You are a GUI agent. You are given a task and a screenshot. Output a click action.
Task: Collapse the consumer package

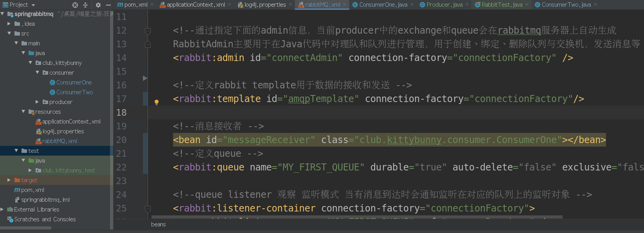click(x=37, y=73)
